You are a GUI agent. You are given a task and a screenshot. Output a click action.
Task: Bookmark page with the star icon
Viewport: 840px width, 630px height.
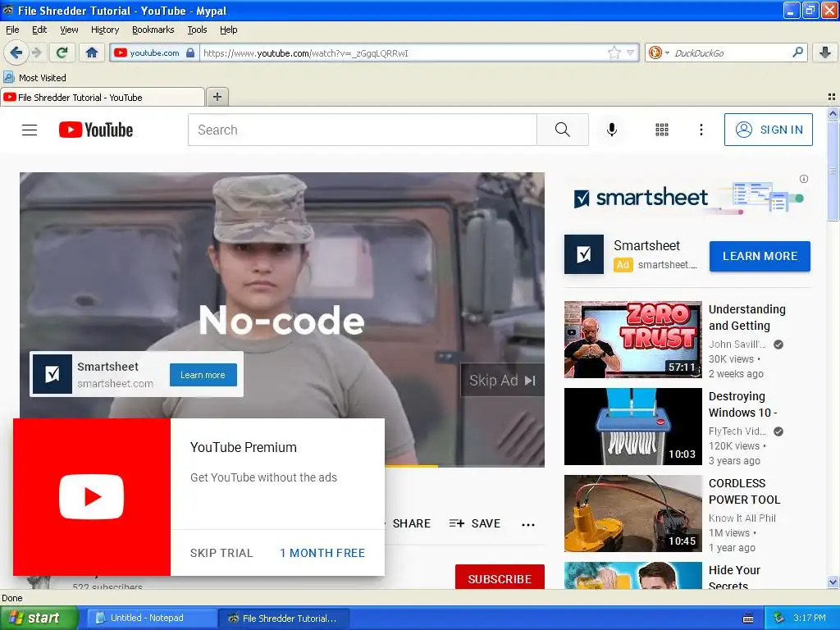point(614,52)
